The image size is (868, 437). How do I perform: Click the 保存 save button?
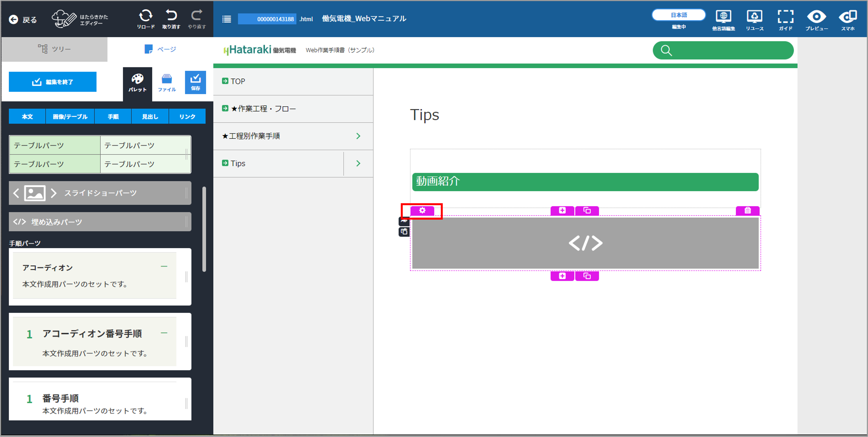195,82
